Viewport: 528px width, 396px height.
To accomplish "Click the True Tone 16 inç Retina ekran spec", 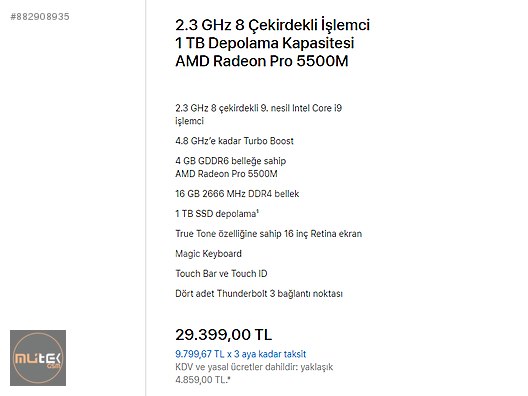I will click(269, 234).
